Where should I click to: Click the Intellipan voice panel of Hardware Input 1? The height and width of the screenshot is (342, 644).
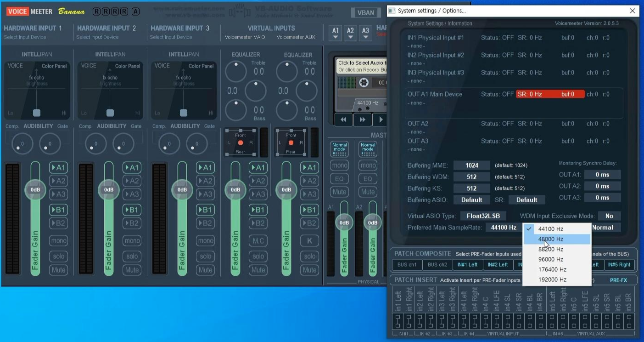coord(37,90)
